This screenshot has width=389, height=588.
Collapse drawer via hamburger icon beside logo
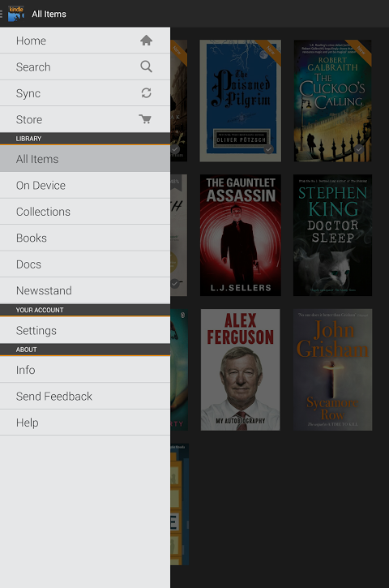coord(2,14)
